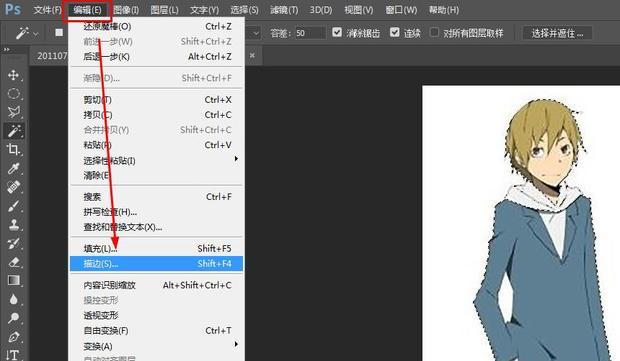Open the View menu (视图)

coord(359,10)
